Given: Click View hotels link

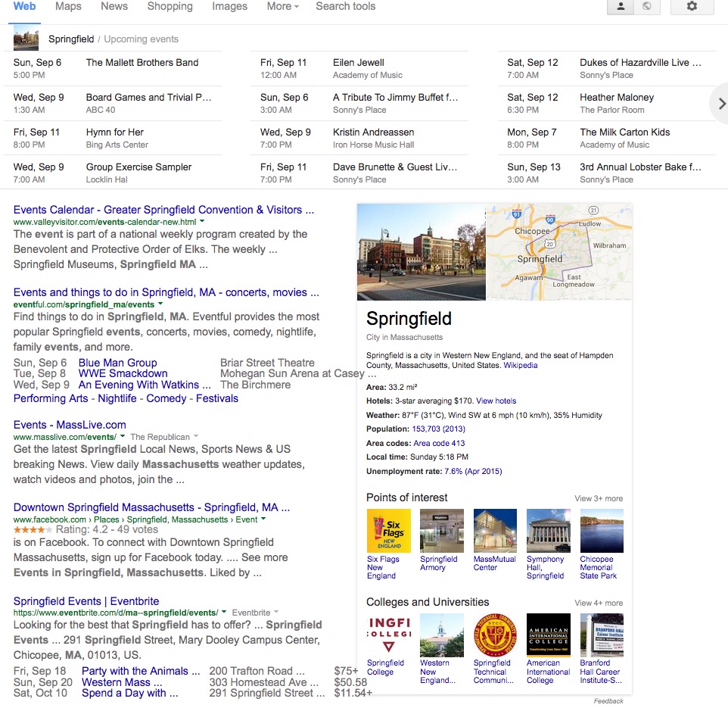Looking at the screenshot, I should pyautogui.click(x=496, y=401).
